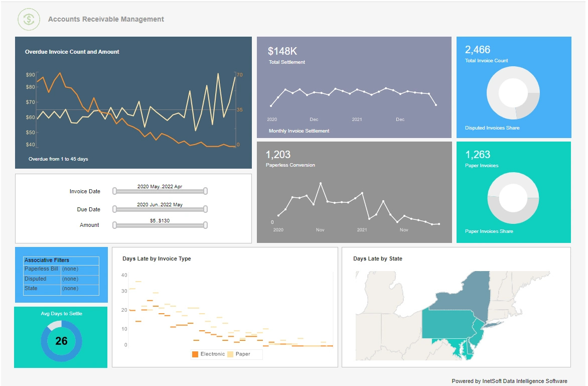Select the Days Late by Invoice Type panel title
This screenshot has height=386, width=588.
click(158, 259)
